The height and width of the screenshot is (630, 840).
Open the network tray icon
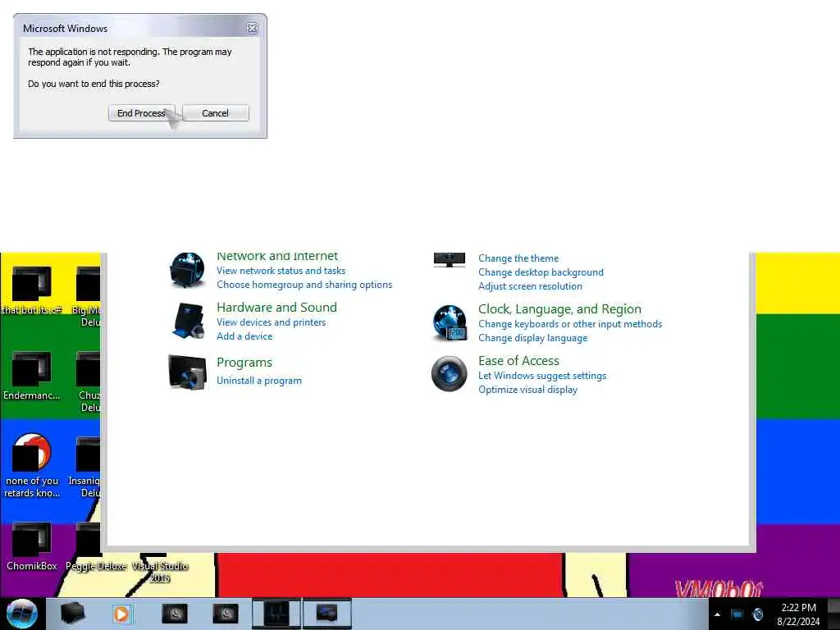(737, 614)
